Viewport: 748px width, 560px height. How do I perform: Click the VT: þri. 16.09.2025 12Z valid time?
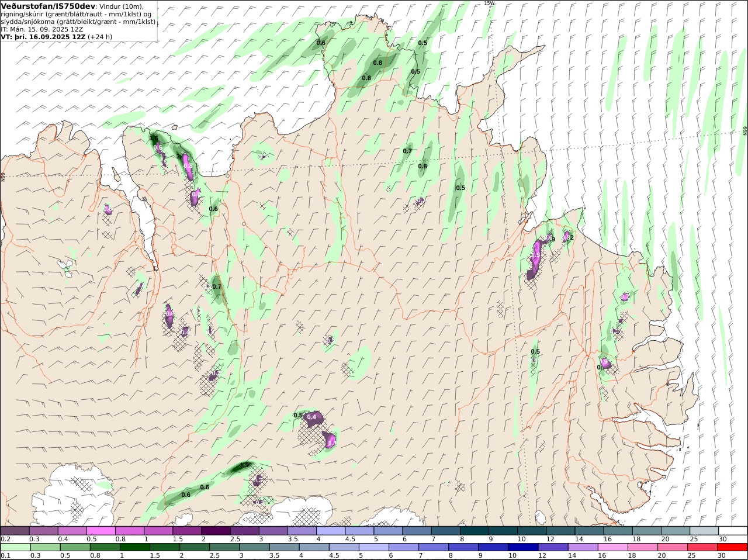pos(43,37)
